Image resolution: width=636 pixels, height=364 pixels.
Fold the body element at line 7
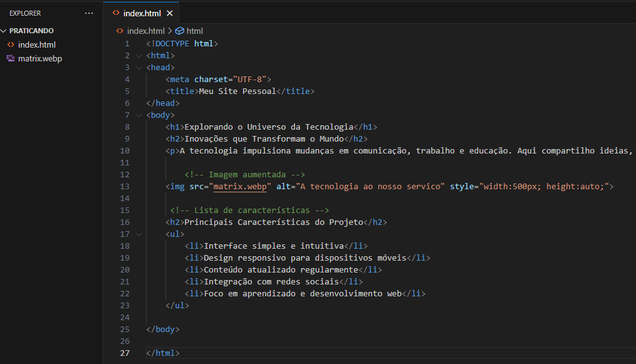[x=139, y=115]
